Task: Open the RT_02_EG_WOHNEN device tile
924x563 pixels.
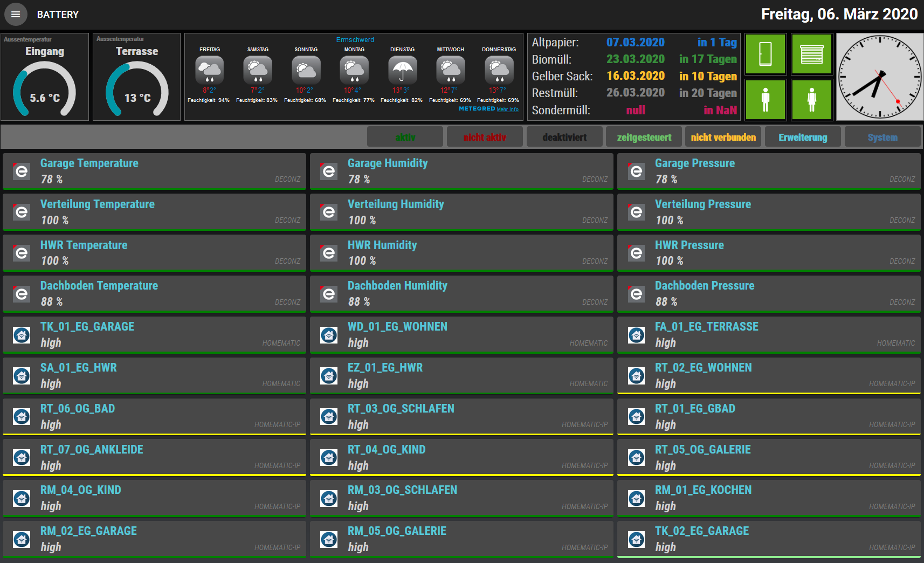Action: click(769, 376)
